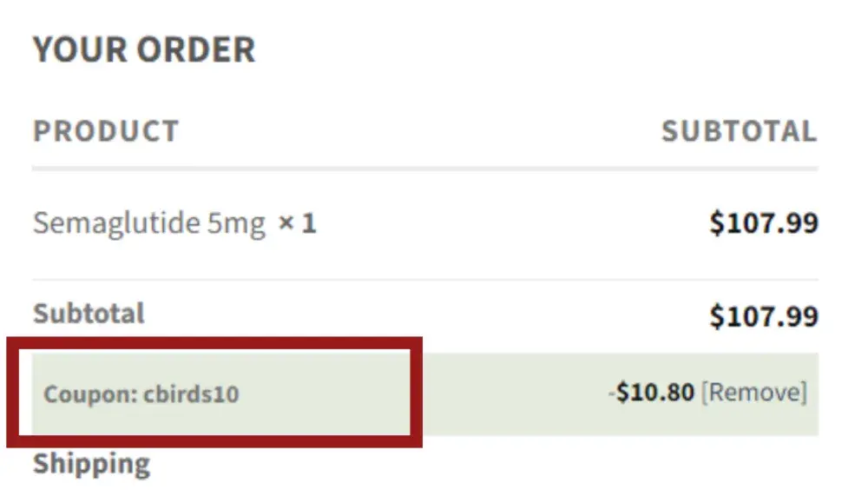Click the YOUR ORDER heading

[x=144, y=50]
